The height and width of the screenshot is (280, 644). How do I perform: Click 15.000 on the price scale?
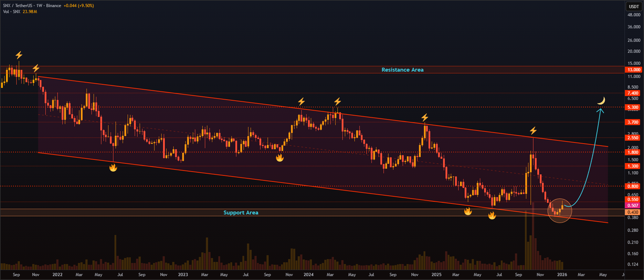pos(633,63)
